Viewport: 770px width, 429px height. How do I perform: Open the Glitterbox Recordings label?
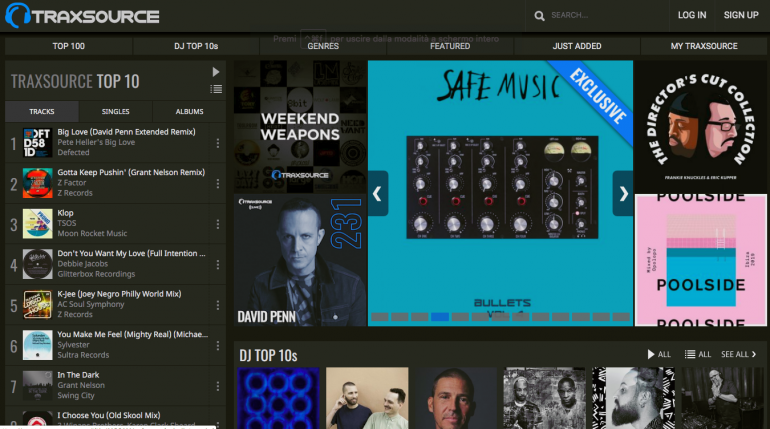tap(96, 274)
